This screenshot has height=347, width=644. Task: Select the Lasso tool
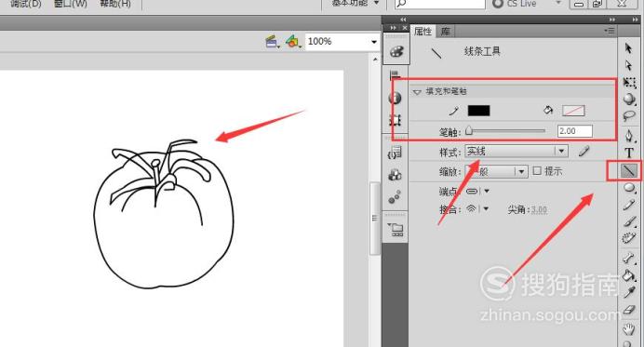[x=629, y=116]
